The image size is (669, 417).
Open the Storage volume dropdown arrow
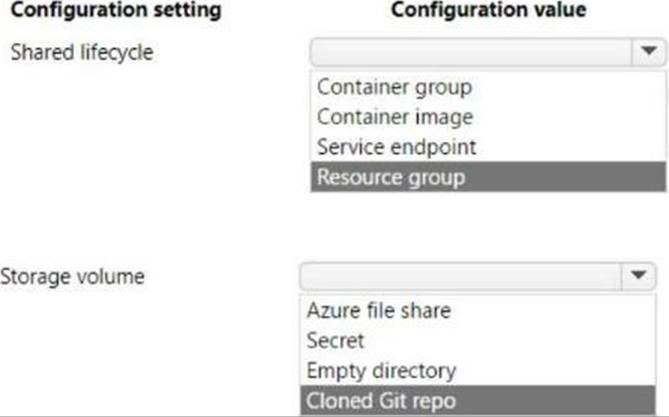click(638, 275)
